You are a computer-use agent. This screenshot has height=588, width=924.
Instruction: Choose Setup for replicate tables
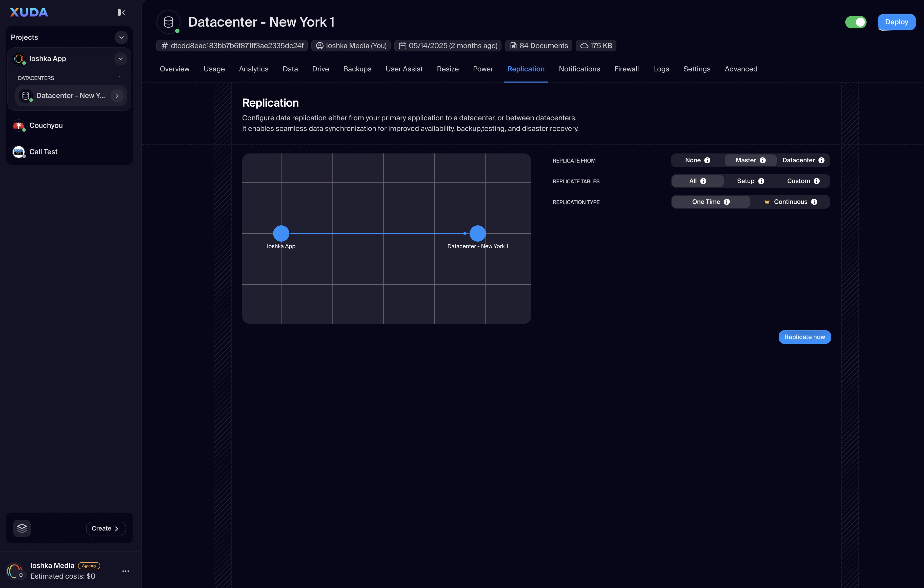pos(746,181)
